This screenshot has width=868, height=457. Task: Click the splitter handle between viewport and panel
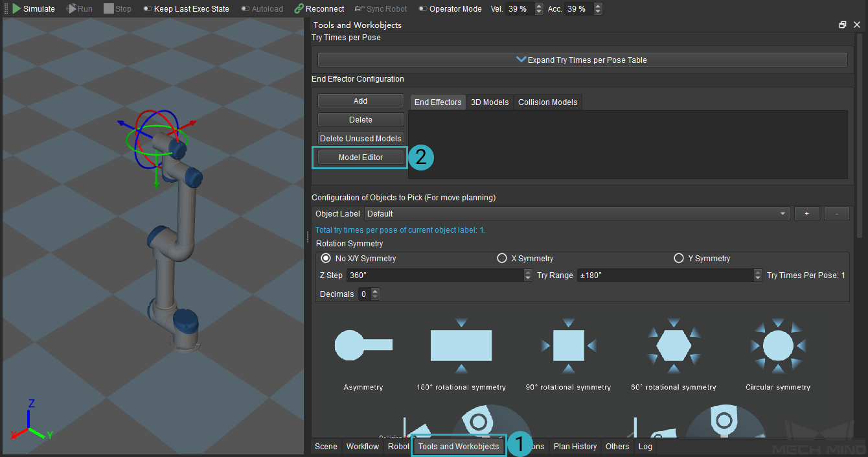point(308,237)
